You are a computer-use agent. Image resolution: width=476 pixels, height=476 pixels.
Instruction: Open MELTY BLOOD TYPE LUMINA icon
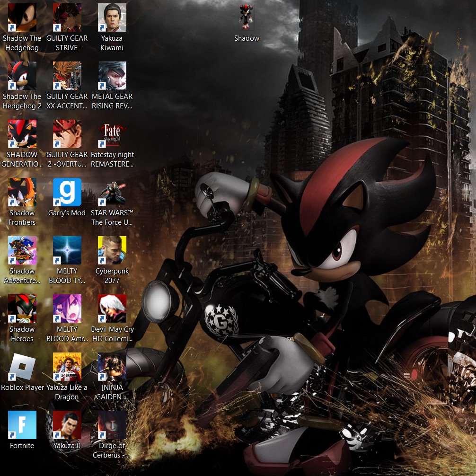[x=67, y=250]
